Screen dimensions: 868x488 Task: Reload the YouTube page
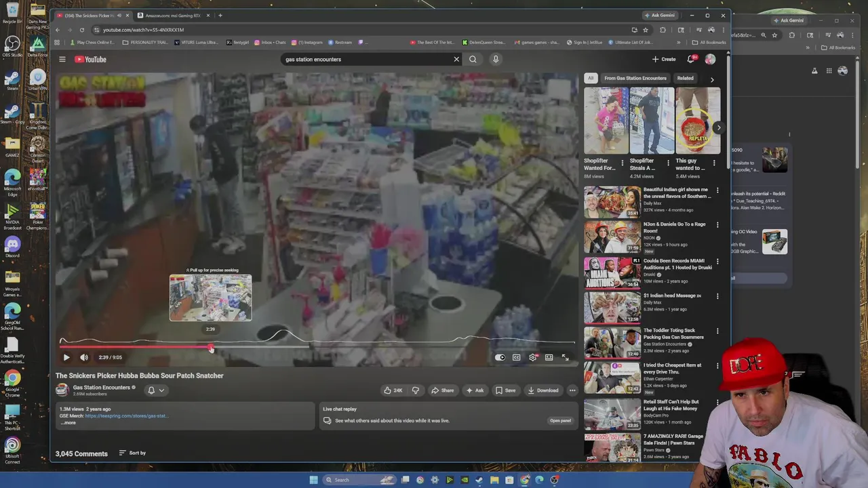point(81,30)
